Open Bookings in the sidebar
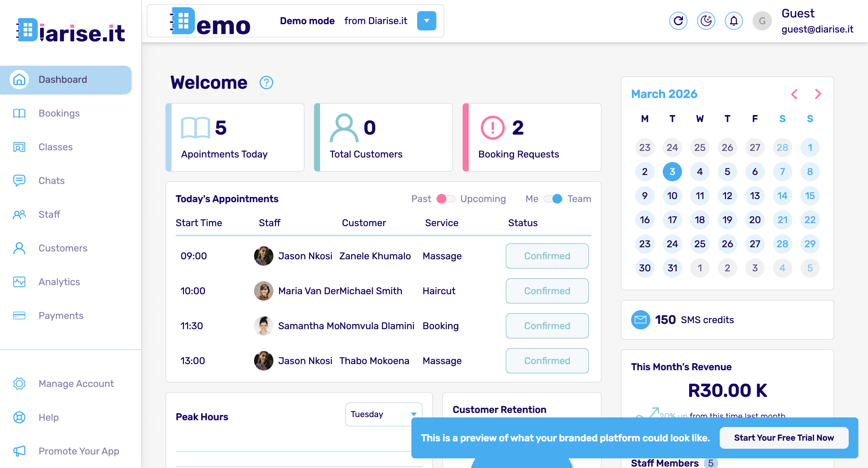Screen dimensions: 868x468 pyautogui.click(x=59, y=113)
